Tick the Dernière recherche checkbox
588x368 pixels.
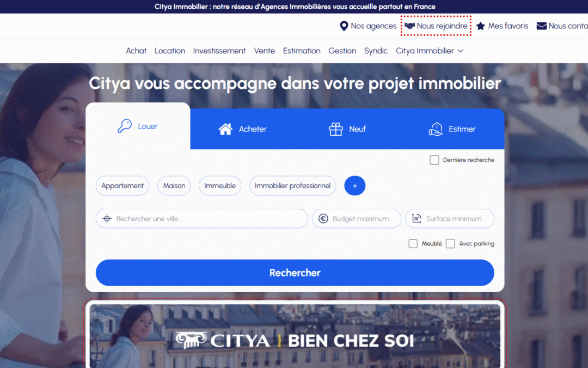coord(434,160)
